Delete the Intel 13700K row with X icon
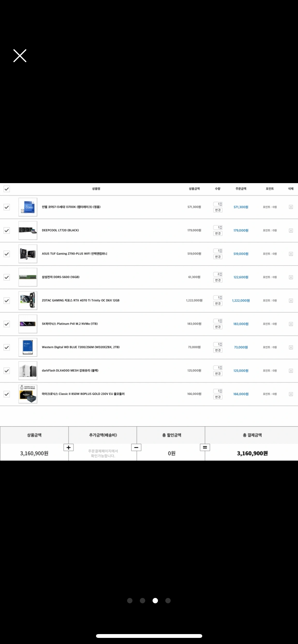Image resolution: width=298 pixels, height=644 pixels. 291,207
